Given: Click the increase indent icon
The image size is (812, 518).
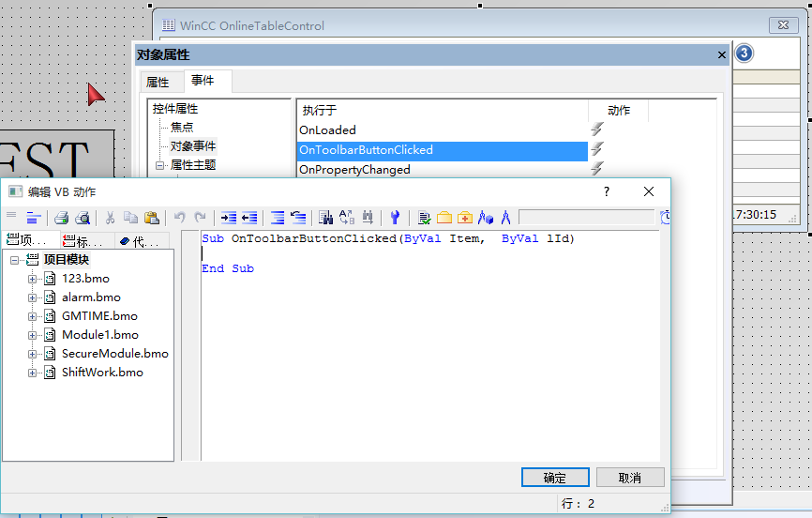Looking at the screenshot, I should coord(229,218).
